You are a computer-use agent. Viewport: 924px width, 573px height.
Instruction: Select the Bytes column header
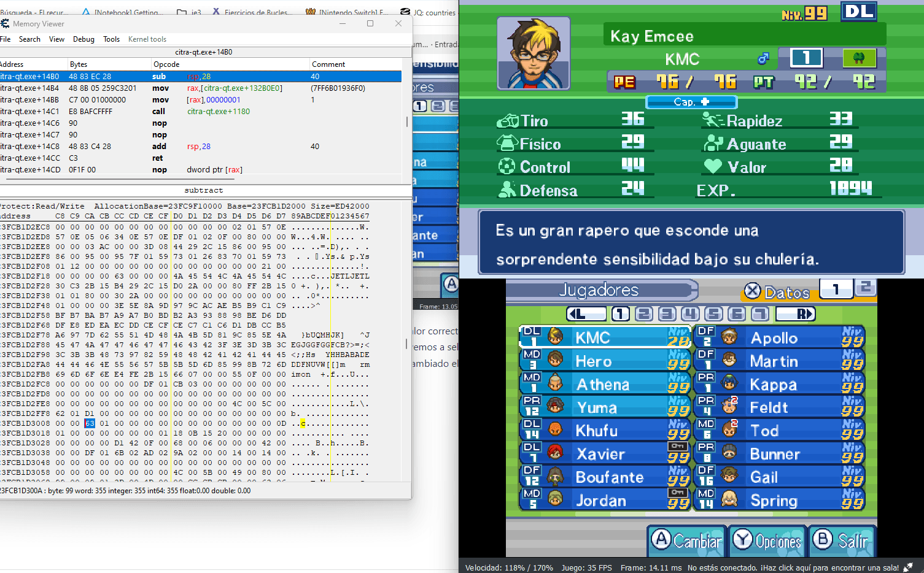point(109,64)
